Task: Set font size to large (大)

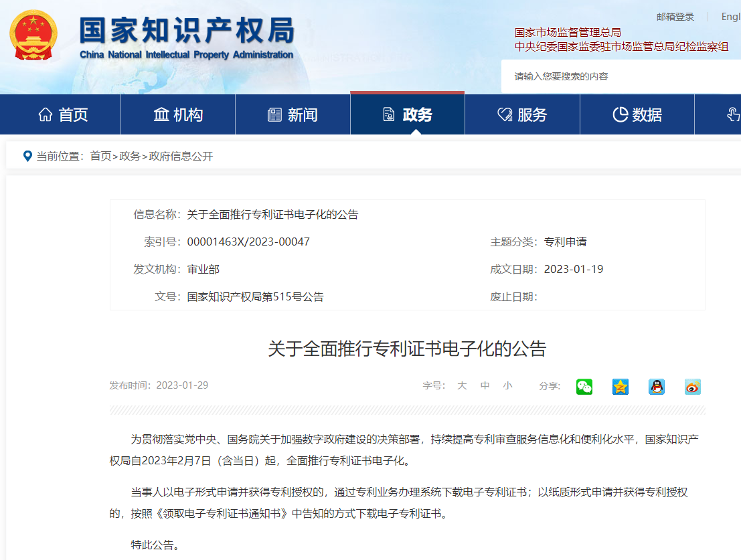Action: click(462, 386)
